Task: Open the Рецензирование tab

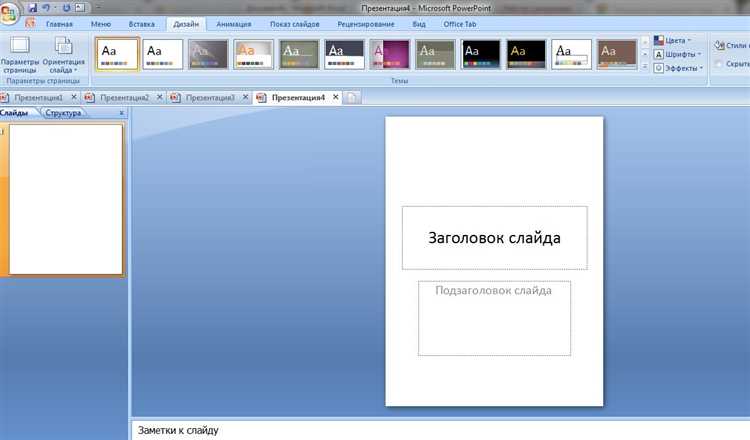Action: [366, 24]
